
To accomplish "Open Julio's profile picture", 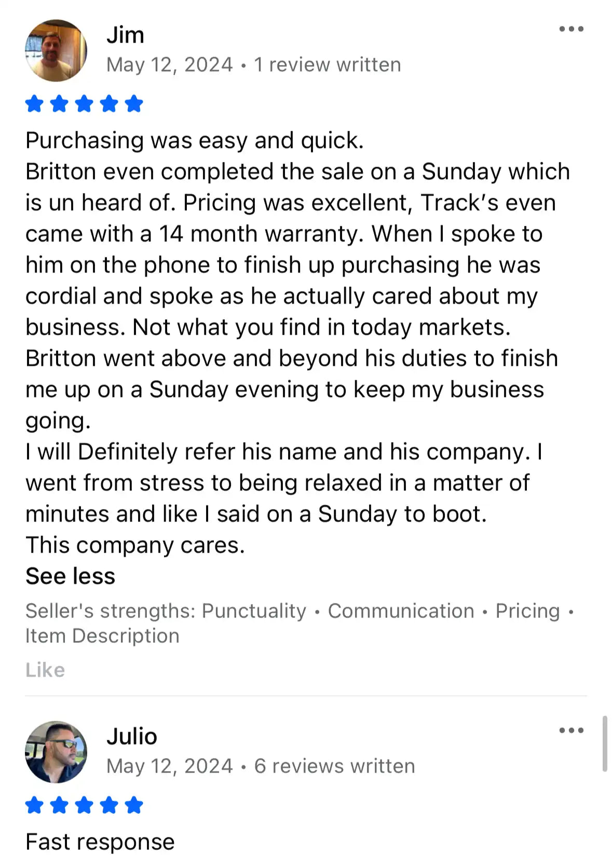I will pyautogui.click(x=56, y=752).
